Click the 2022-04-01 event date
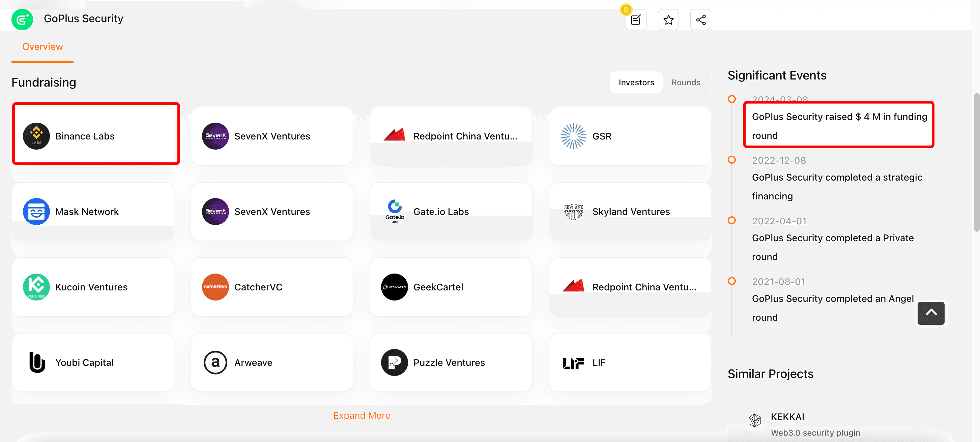Screen dimensions: 980x442 (779, 221)
